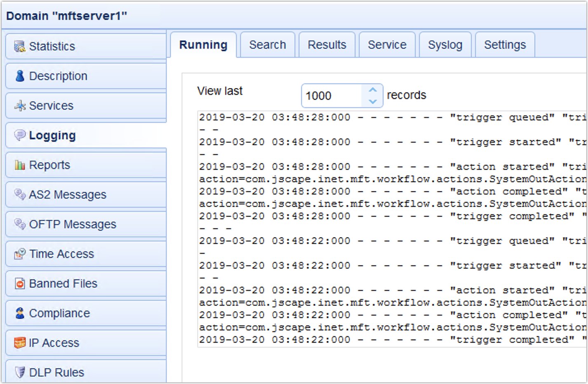Viewport: 588px width, 384px height.
Task: Increase the View last records value
Action: click(373, 90)
